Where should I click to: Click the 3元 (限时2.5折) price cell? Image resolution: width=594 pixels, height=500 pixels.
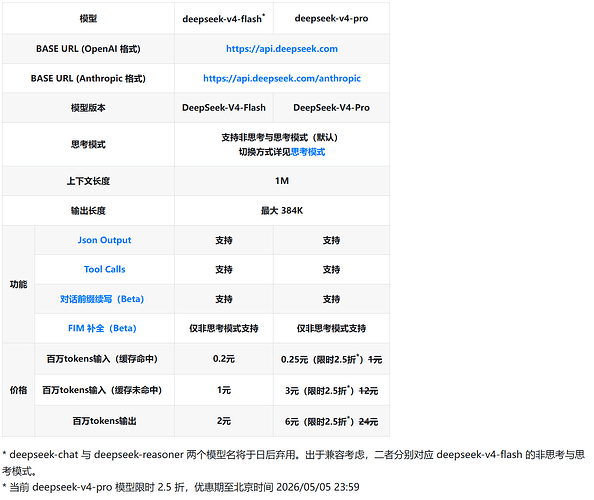(x=331, y=390)
